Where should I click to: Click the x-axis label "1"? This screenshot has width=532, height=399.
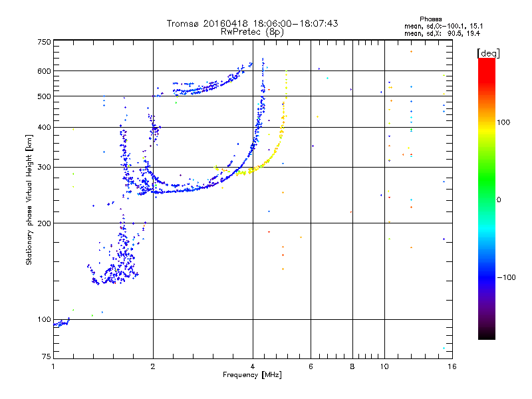(x=53, y=366)
